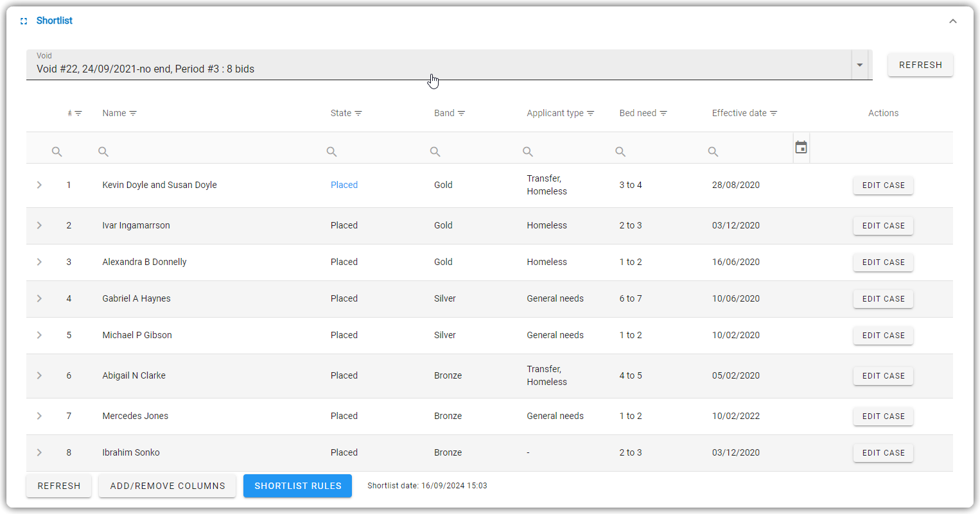980x514 pixels.
Task: Open the calendar date picker in filter row
Action: click(801, 148)
